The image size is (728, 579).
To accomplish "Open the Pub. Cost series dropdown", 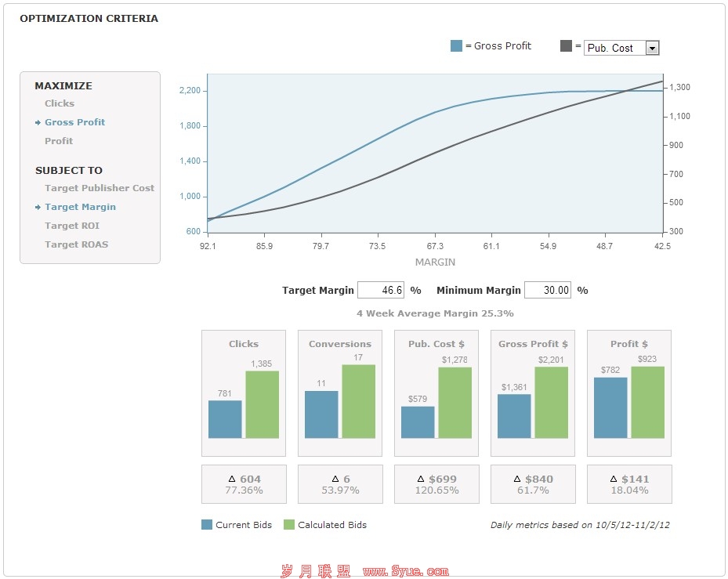I will [x=615, y=48].
